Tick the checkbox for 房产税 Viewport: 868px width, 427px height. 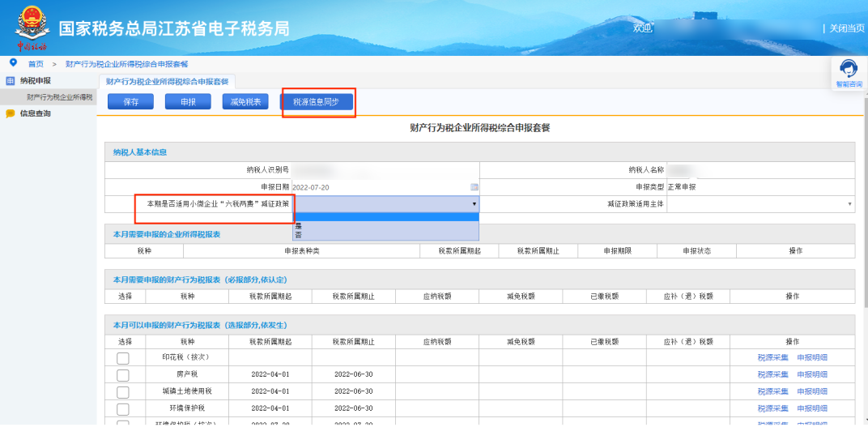pos(123,375)
